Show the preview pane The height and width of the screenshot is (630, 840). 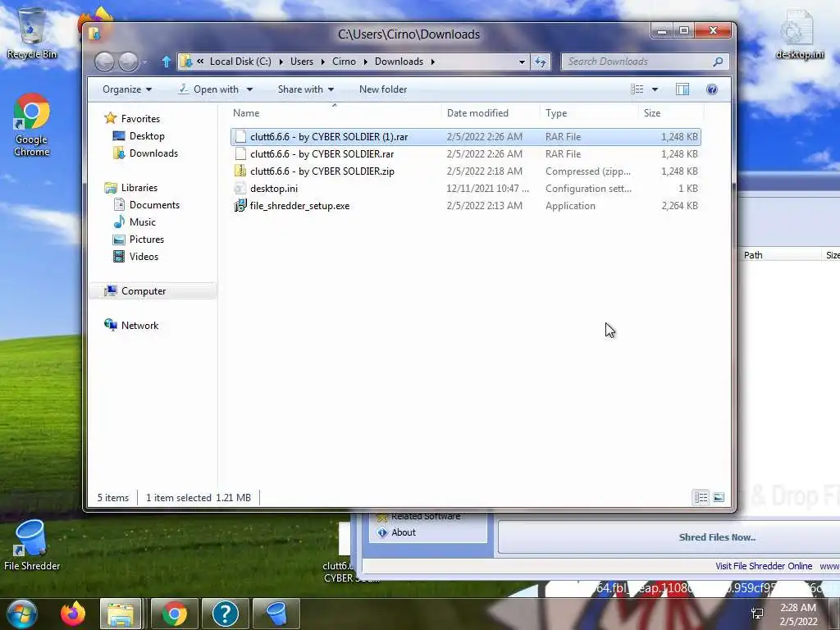coord(682,89)
